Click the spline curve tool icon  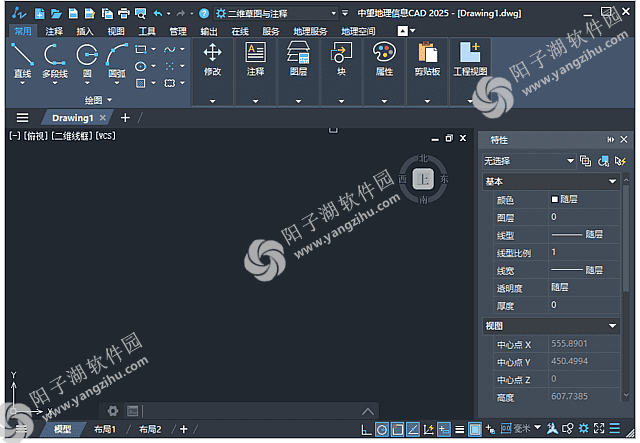click(169, 49)
